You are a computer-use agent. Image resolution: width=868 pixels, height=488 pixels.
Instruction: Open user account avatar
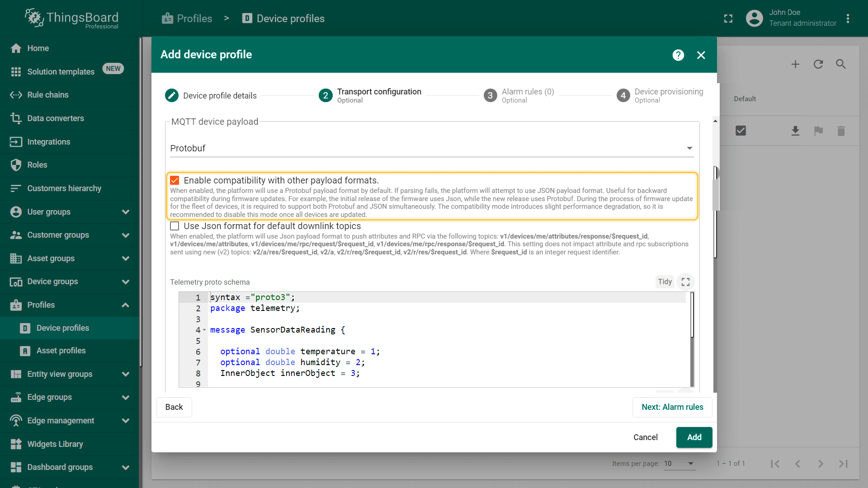(754, 19)
